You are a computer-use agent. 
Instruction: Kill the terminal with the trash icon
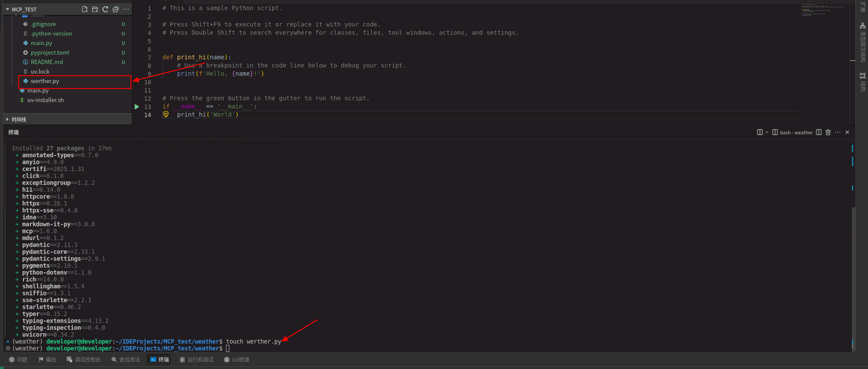point(828,133)
